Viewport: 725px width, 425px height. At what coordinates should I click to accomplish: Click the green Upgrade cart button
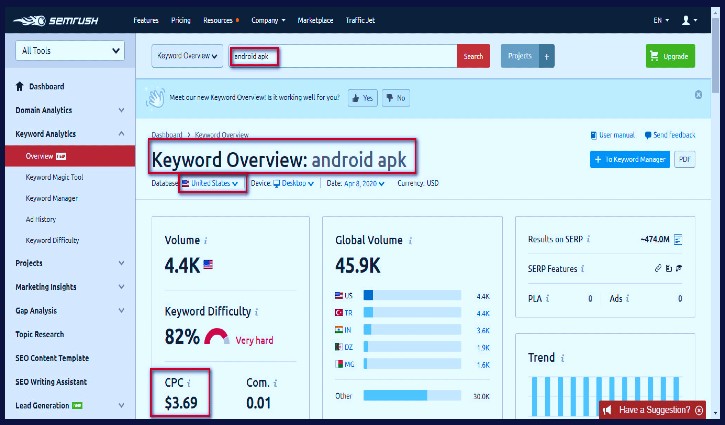(670, 56)
